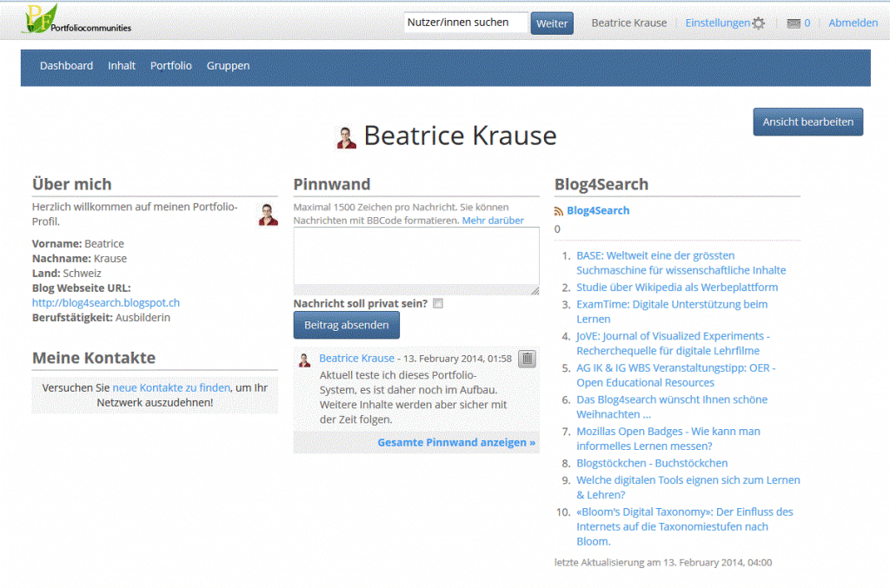890x588 pixels.
Task: Open the Einstellungen link
Action: click(x=717, y=23)
